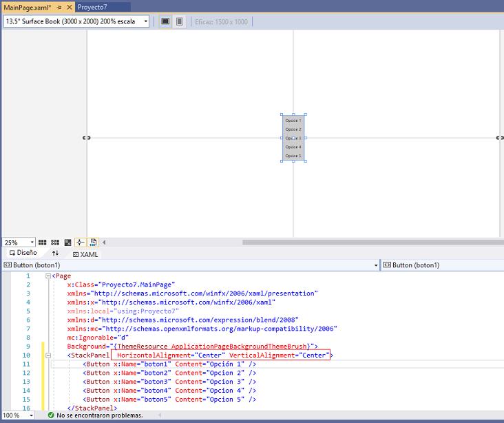Click the designer horizontal scrollbar thumb
Screen dimensions: 504x423
[373, 243]
